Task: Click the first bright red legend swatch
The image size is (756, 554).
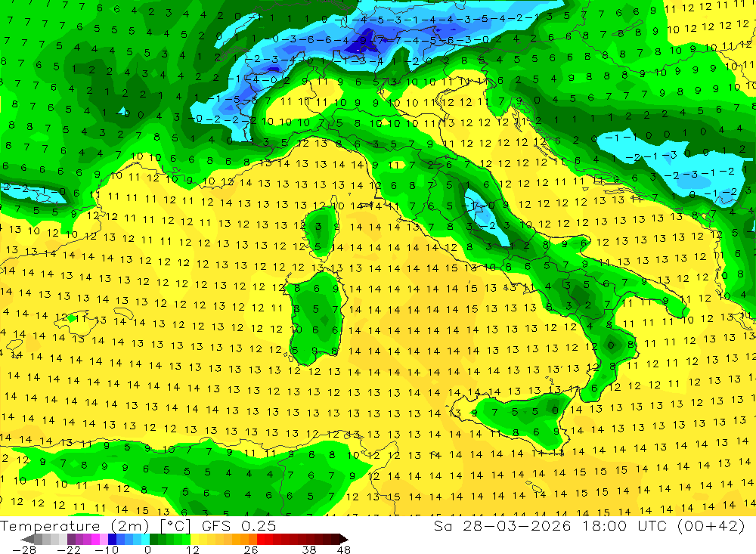Action: pos(261,539)
